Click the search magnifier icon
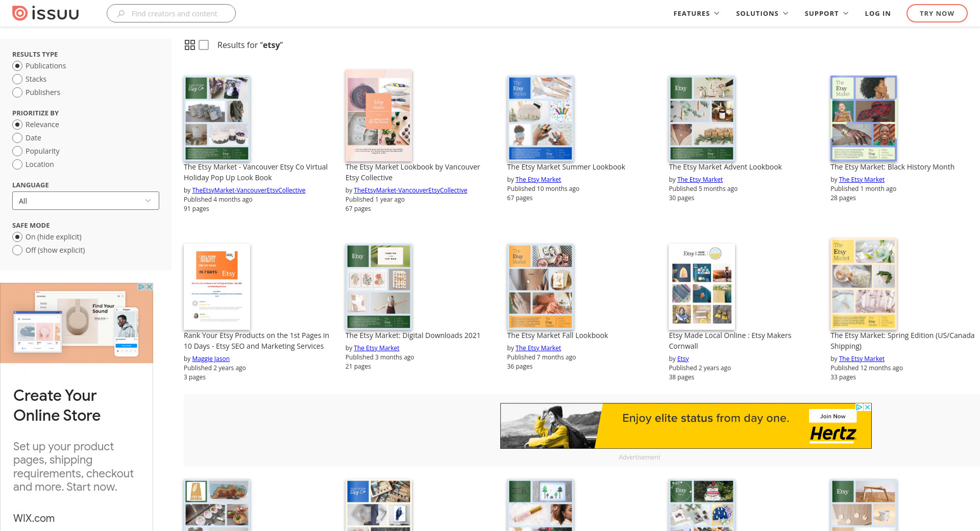The height and width of the screenshot is (531, 980). (121, 14)
